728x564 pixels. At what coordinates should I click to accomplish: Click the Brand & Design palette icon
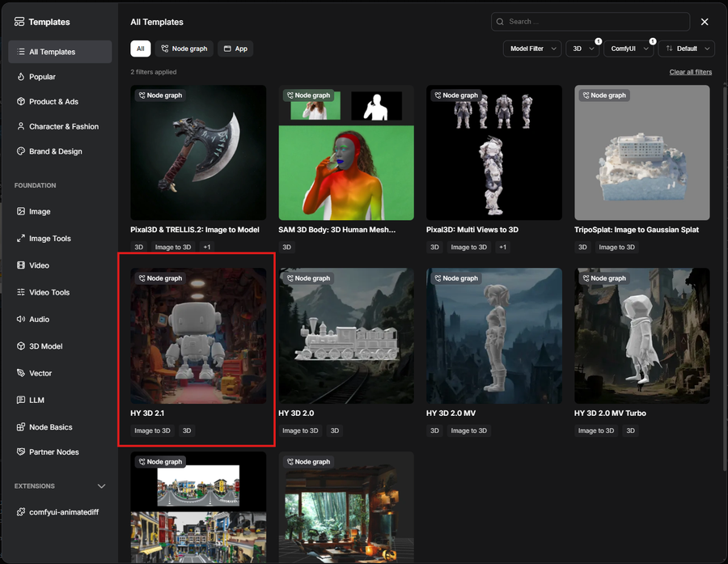(21, 151)
